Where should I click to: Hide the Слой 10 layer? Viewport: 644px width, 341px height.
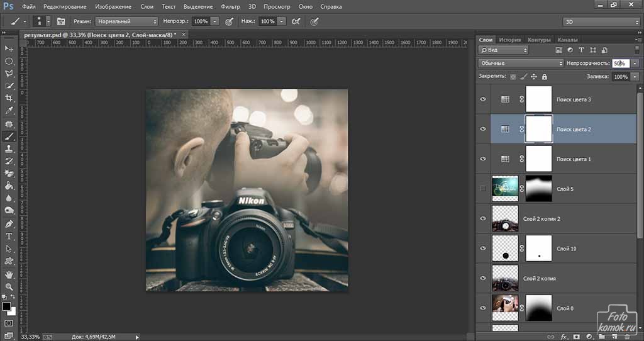point(483,248)
